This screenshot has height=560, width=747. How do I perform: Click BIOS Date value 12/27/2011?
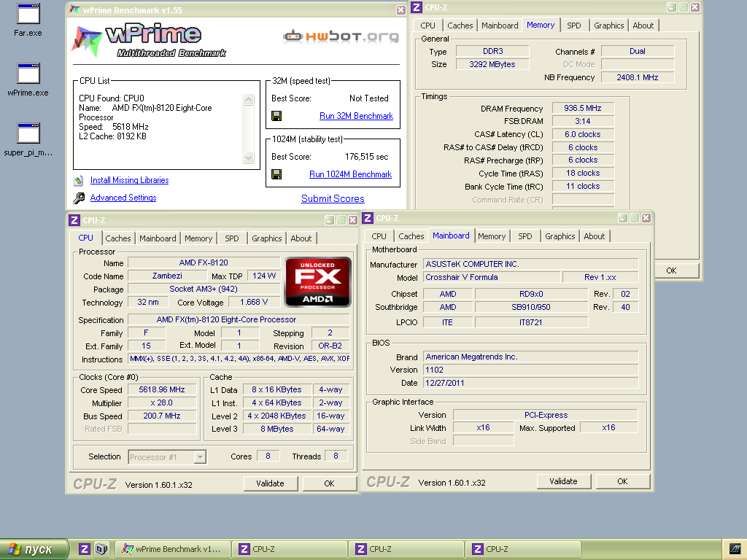[531, 383]
